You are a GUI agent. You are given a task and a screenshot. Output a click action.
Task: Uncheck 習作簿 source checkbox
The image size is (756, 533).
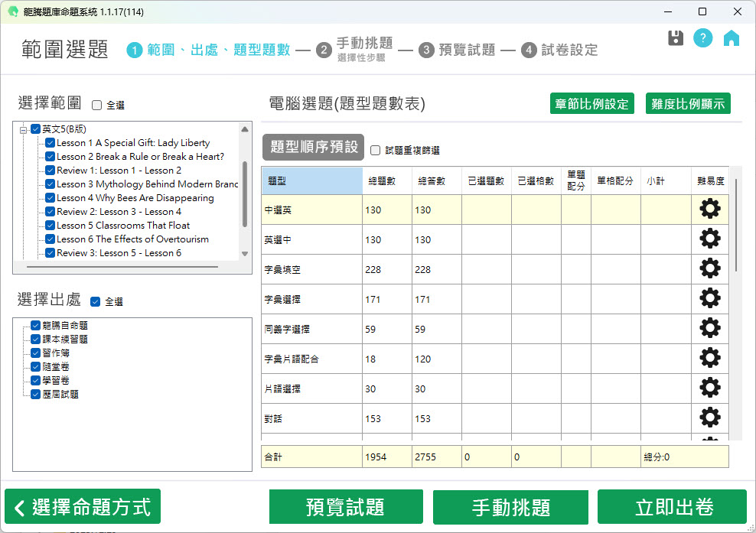point(36,353)
